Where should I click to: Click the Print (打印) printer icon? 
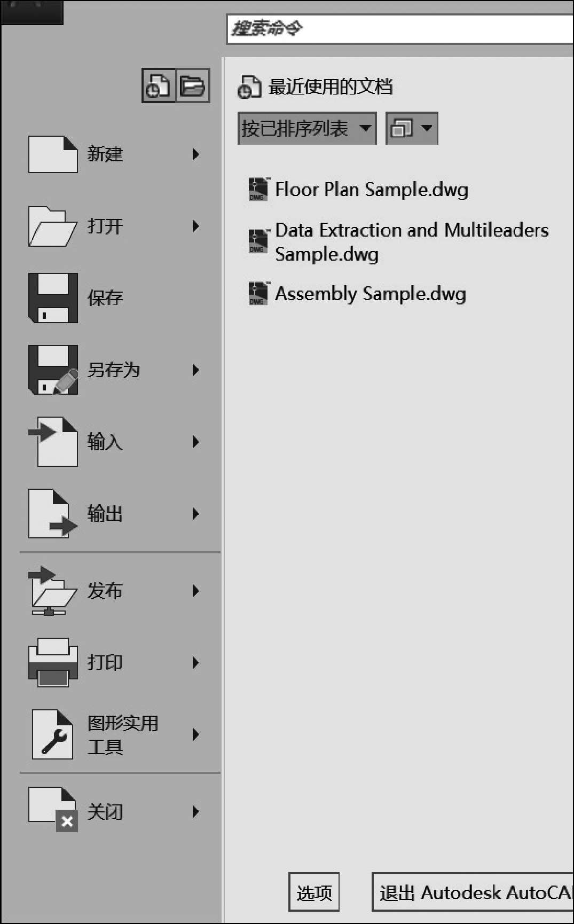click(53, 662)
